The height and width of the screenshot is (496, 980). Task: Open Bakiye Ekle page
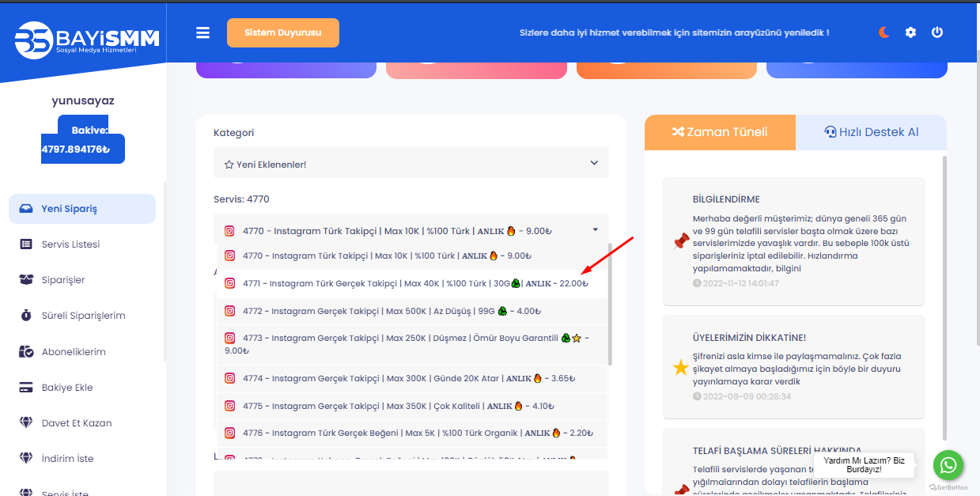point(67,388)
